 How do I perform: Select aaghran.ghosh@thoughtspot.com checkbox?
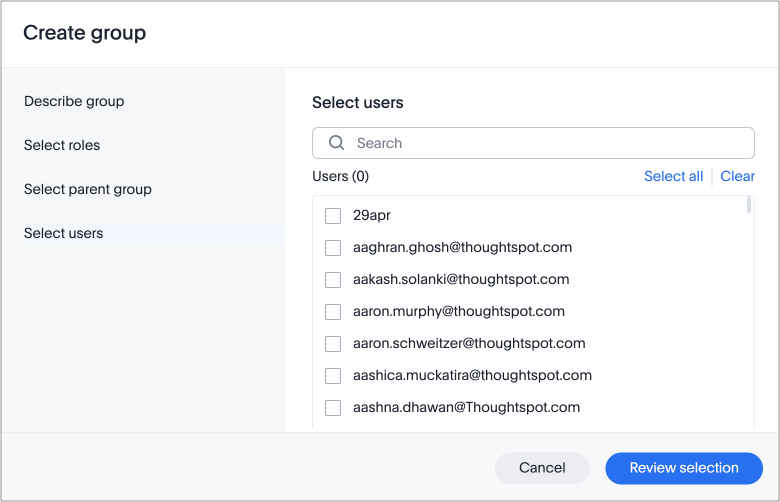(x=333, y=248)
